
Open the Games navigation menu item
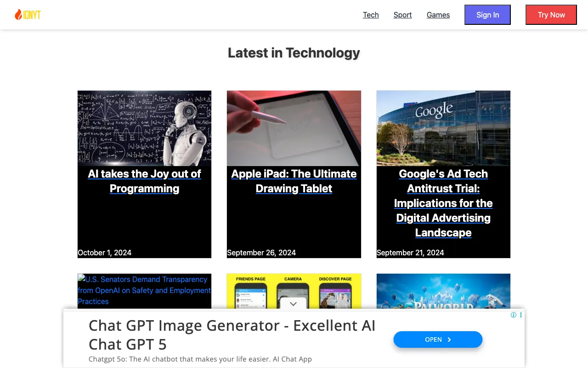[438, 15]
